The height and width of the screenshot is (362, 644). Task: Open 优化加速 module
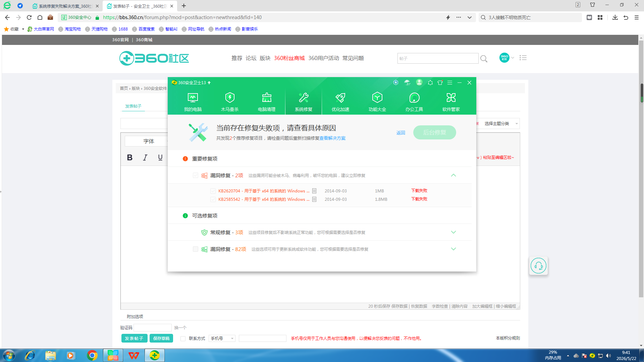[340, 102]
